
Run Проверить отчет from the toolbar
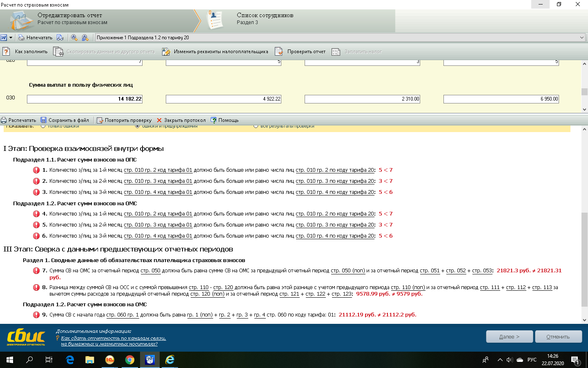click(x=279, y=52)
